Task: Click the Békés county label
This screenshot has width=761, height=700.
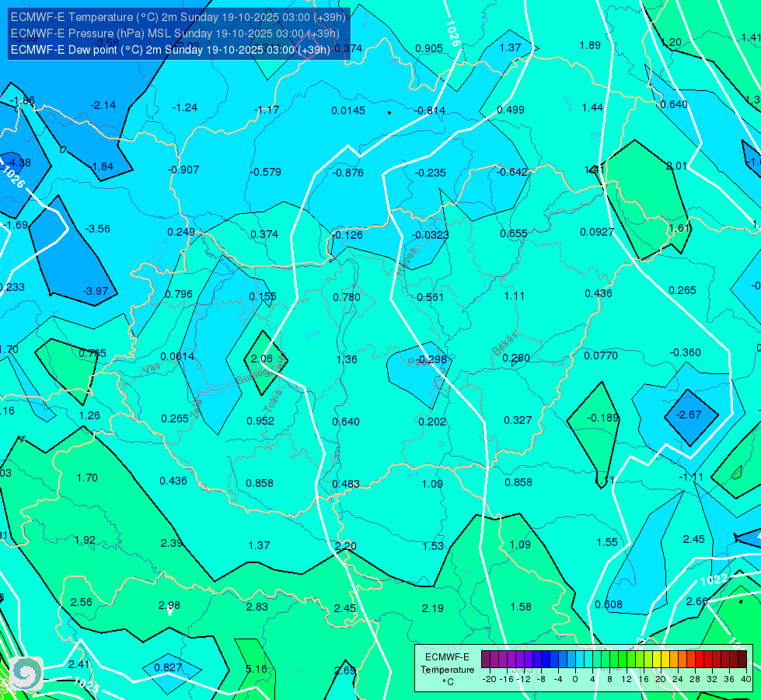Action: 505,344
